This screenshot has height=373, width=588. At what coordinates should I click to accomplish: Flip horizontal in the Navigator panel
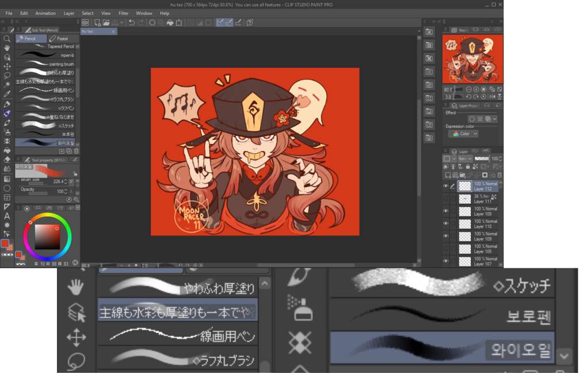coord(492,97)
